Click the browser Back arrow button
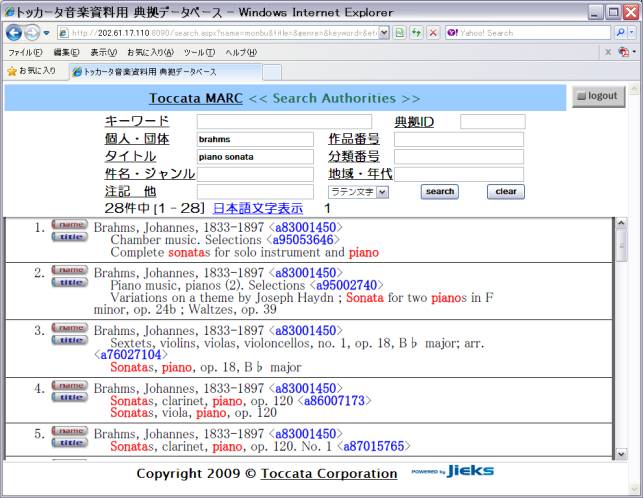643x498 pixels. coord(14,33)
